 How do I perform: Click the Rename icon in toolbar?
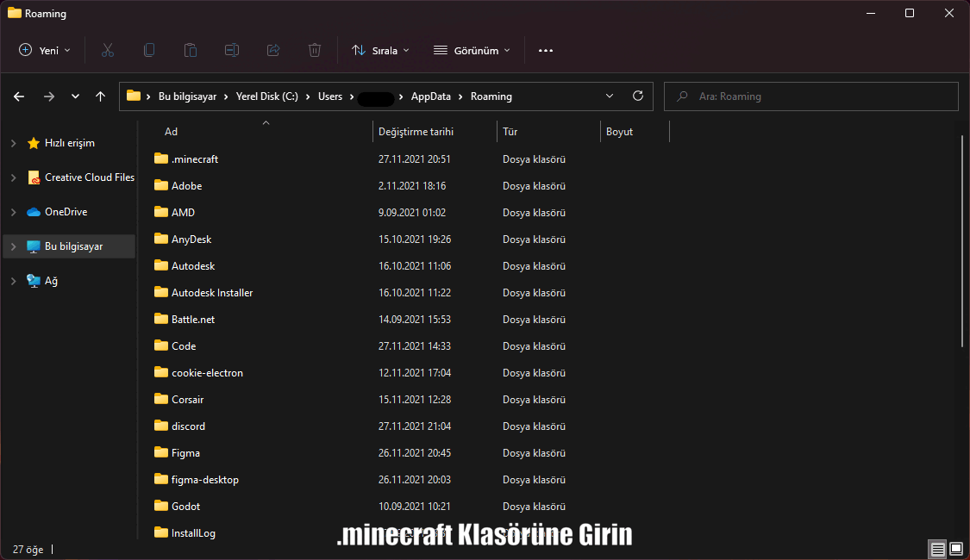(x=232, y=50)
